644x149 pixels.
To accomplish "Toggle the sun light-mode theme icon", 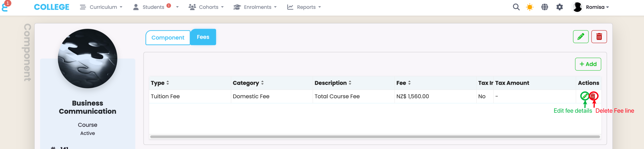I will pos(530,7).
